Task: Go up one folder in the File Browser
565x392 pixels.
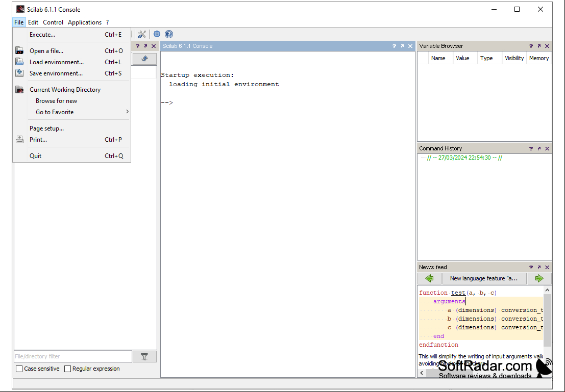Action: [x=144, y=59]
